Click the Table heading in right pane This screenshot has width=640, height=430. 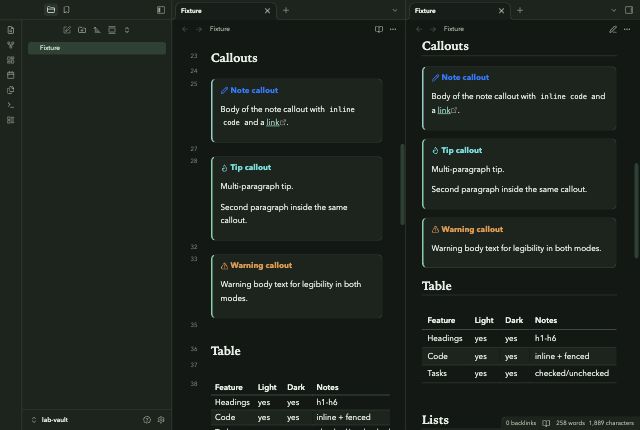[x=437, y=286]
